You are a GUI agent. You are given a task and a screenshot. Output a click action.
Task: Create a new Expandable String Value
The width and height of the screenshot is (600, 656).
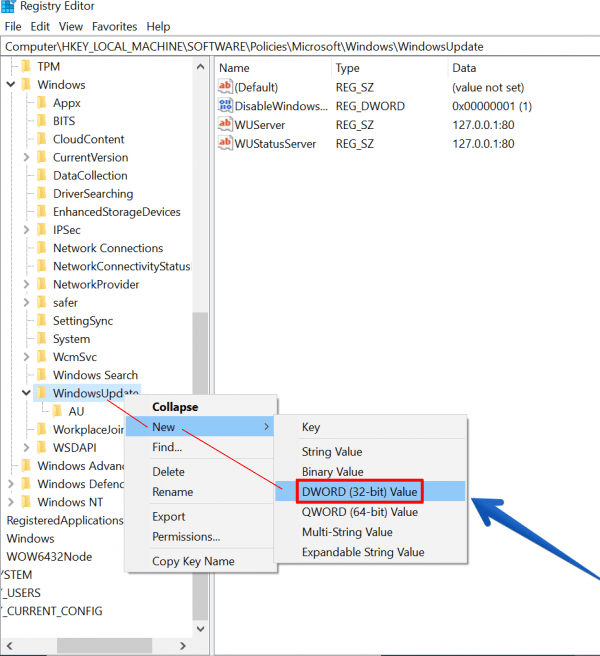click(370, 552)
